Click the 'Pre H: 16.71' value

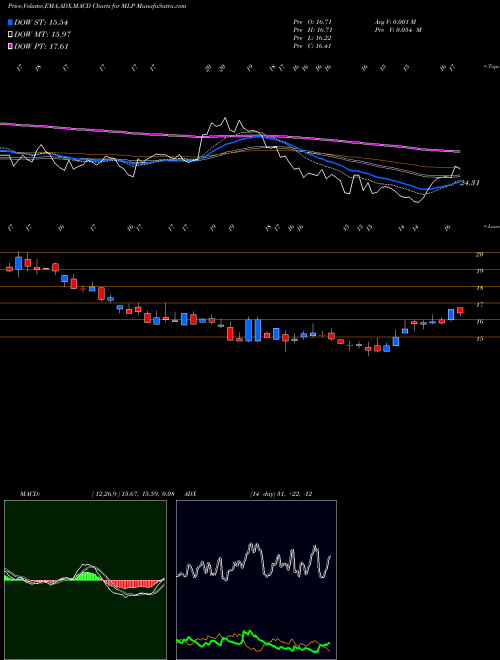314,30
